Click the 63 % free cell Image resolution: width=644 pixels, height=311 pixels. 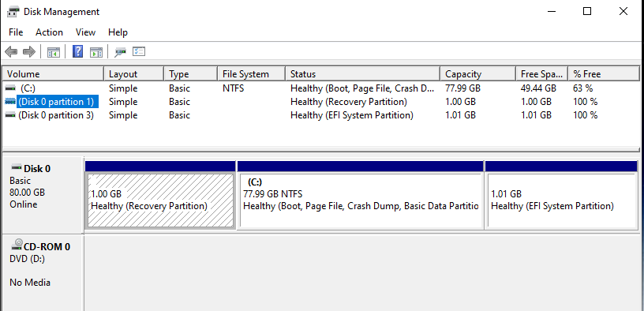point(582,88)
